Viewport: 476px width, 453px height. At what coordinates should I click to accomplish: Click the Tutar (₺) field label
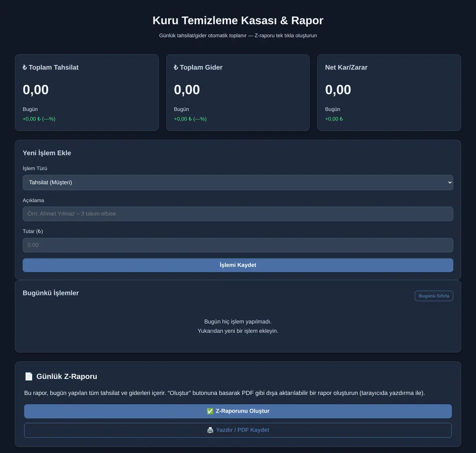click(33, 231)
